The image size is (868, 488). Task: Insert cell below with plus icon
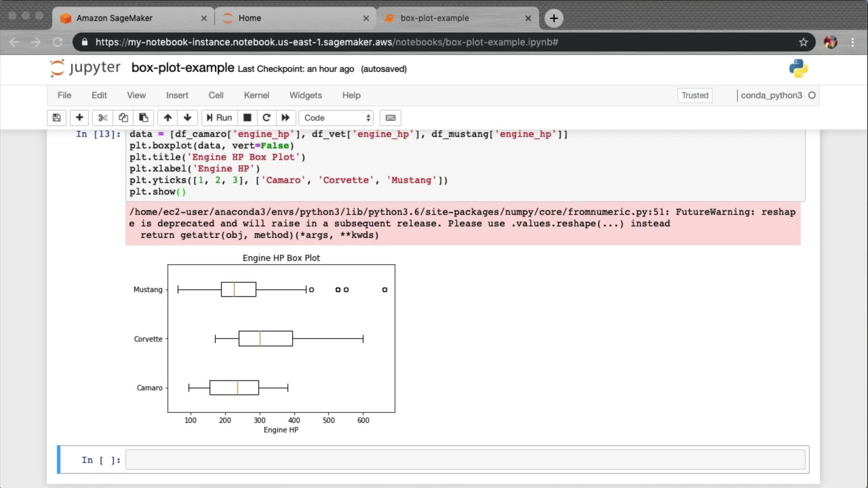[x=79, y=118]
